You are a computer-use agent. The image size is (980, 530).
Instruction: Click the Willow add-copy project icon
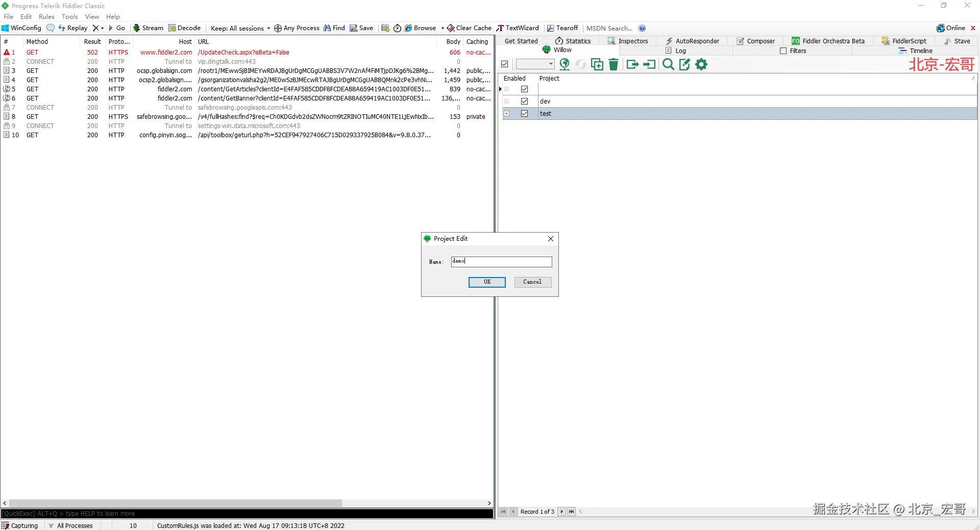(x=597, y=64)
